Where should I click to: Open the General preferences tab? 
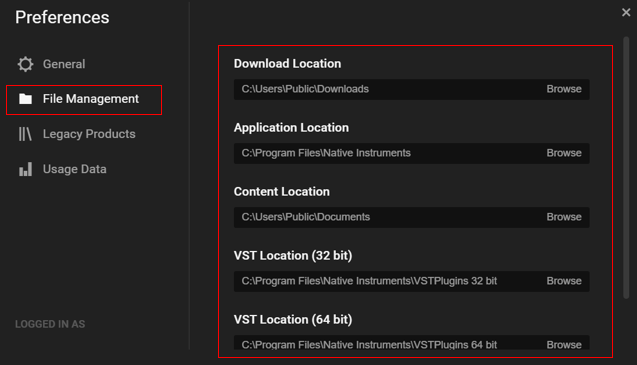pyautogui.click(x=64, y=64)
